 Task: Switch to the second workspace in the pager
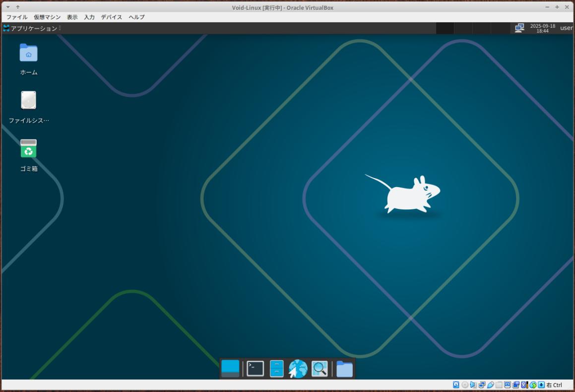(463, 28)
